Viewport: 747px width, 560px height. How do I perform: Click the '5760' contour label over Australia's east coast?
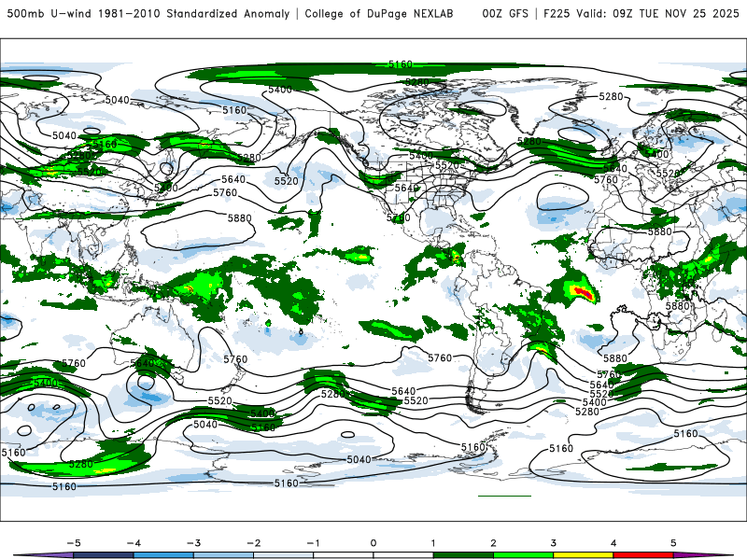pos(235,359)
